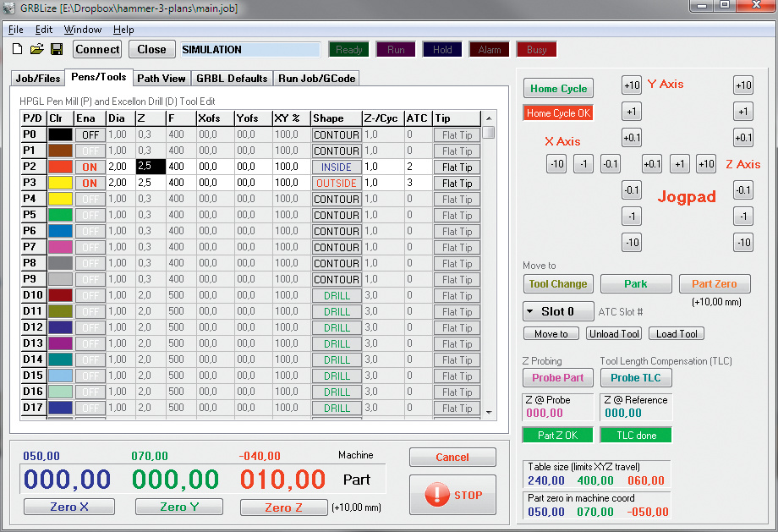Screen dimensions: 778x532
Task: Open the Window menu
Action: (82, 30)
